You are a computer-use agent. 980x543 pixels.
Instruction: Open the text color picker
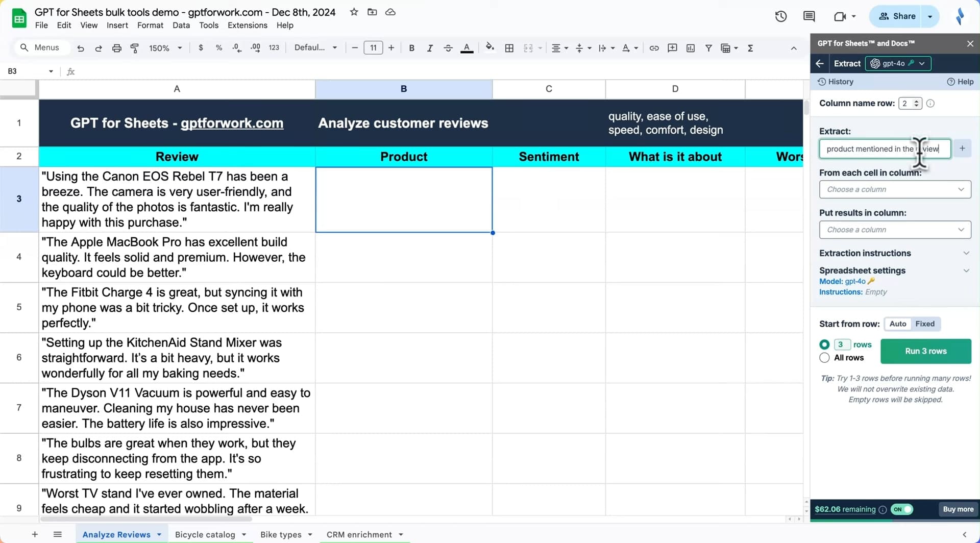pyautogui.click(x=467, y=47)
